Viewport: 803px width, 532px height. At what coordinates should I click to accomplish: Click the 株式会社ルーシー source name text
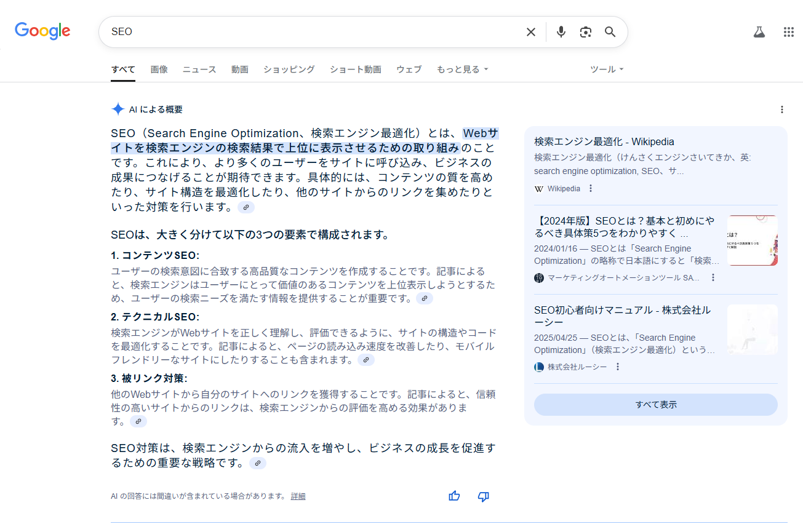577,367
